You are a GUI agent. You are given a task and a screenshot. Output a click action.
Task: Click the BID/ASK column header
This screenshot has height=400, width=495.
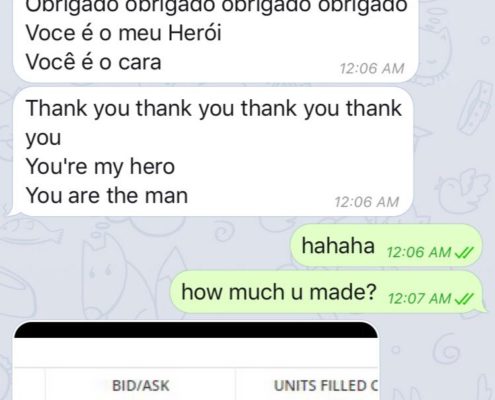141,386
